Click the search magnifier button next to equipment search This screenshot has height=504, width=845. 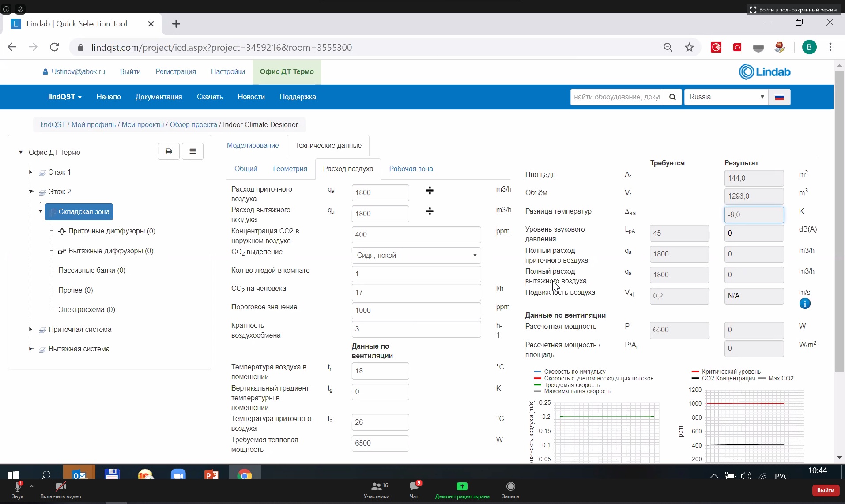click(672, 97)
